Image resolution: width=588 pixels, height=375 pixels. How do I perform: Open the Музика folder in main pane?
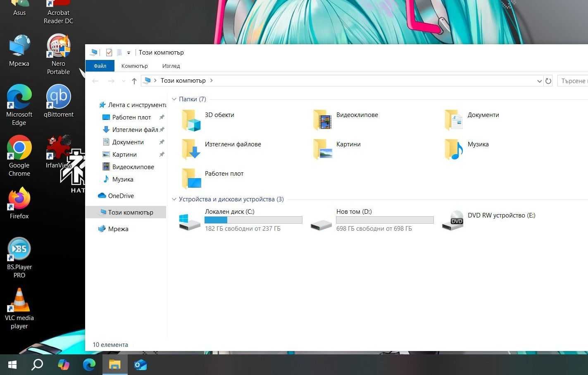[466, 150]
